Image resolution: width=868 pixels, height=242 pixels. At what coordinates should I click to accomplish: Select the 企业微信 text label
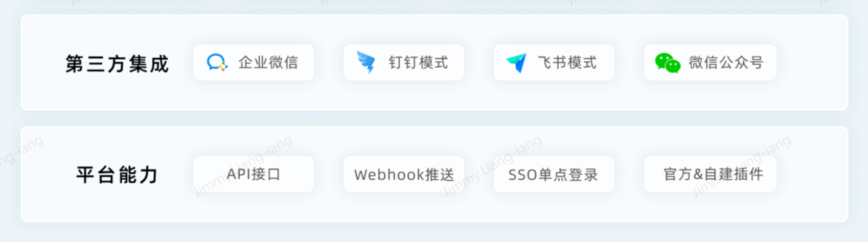tap(268, 63)
